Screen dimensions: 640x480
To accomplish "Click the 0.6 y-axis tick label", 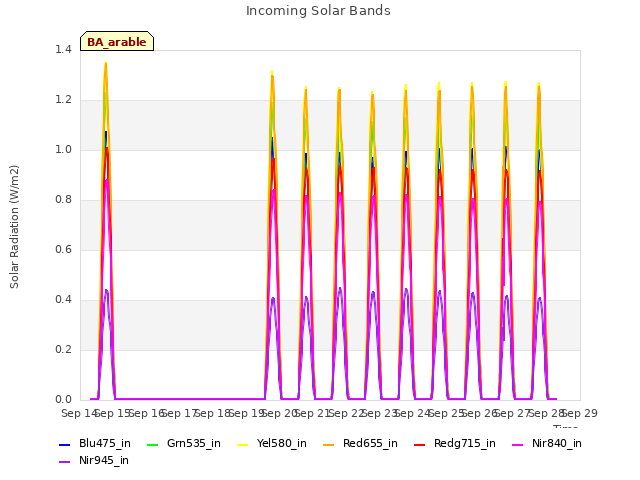I will pyautogui.click(x=63, y=250).
